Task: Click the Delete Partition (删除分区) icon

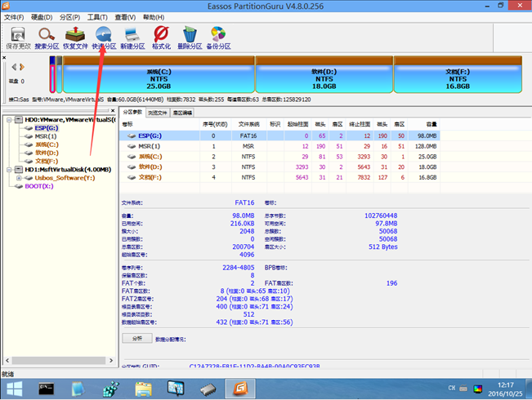Action: click(190, 38)
